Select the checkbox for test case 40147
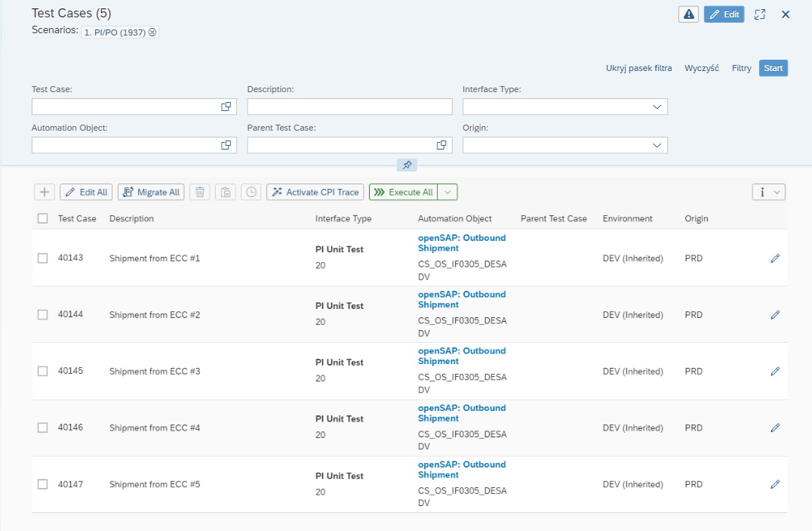Image resolution: width=812 pixels, height=531 pixels. tap(43, 484)
